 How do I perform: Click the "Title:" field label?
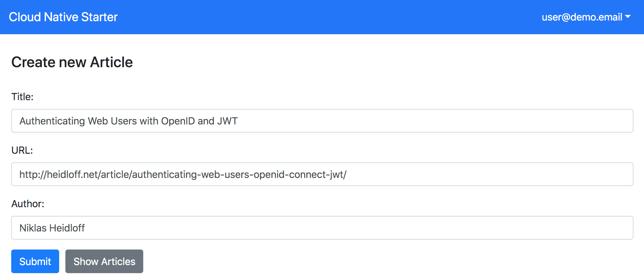point(22,97)
